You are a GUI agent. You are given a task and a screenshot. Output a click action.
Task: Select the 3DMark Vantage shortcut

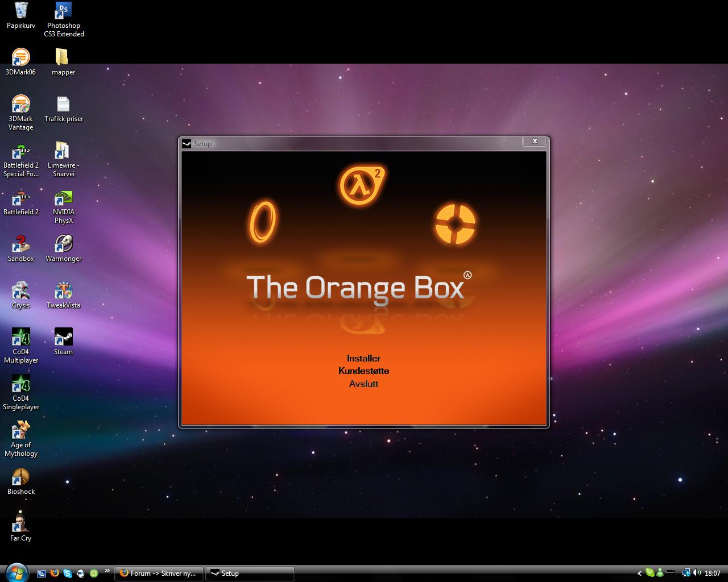[x=20, y=113]
